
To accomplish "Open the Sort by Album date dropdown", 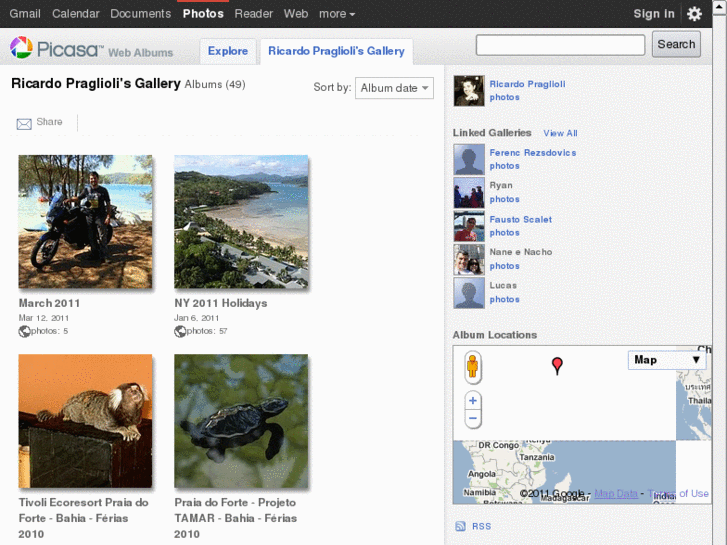I will tap(394, 88).
